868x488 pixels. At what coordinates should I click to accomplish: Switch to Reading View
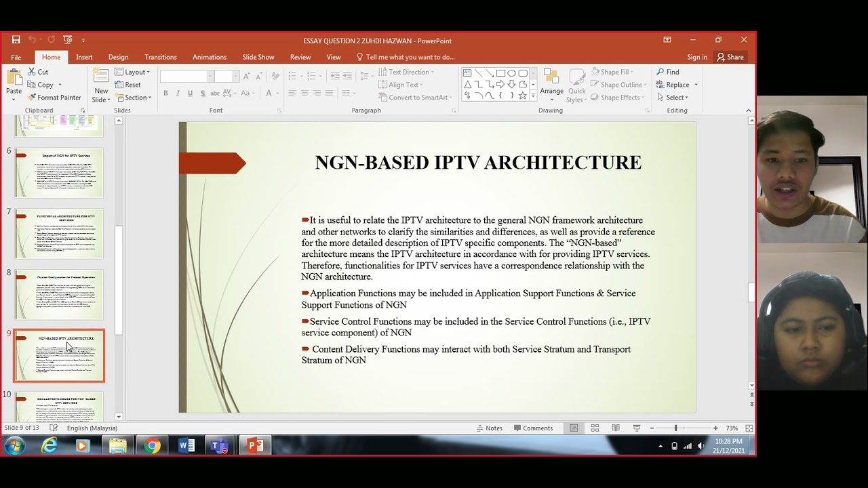[x=616, y=428]
